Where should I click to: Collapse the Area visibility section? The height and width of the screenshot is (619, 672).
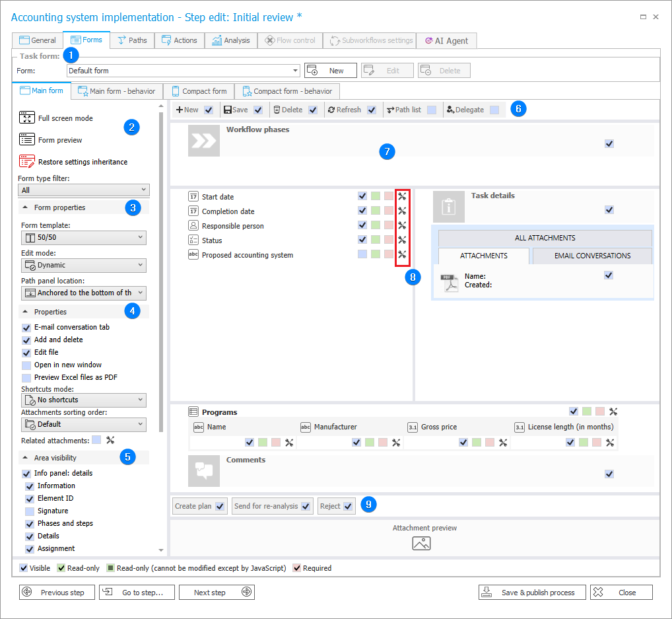tap(25, 458)
